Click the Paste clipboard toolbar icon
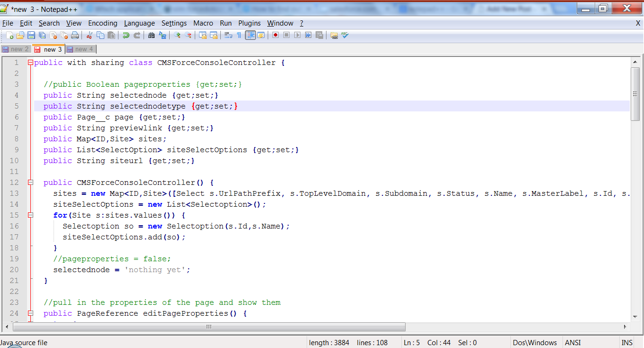Screen dimensions: 644x348 tap(111, 35)
